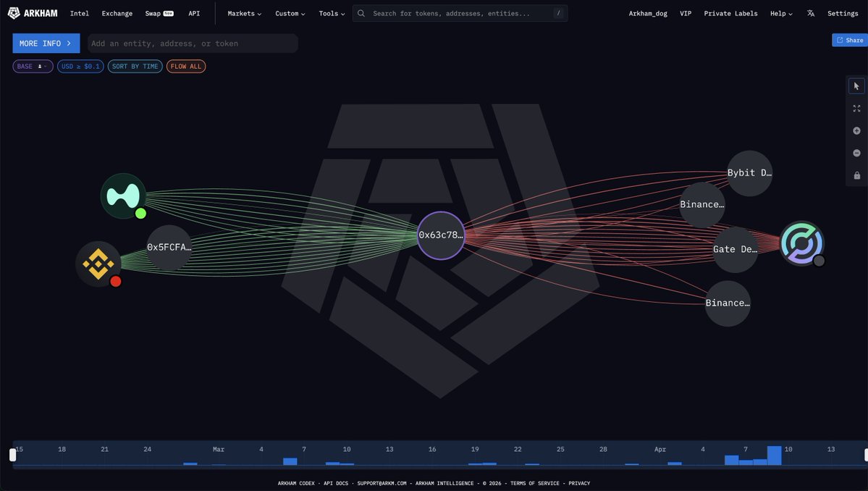The width and height of the screenshot is (868, 491).
Task: Select the pointer cursor tool
Action: 856,86
